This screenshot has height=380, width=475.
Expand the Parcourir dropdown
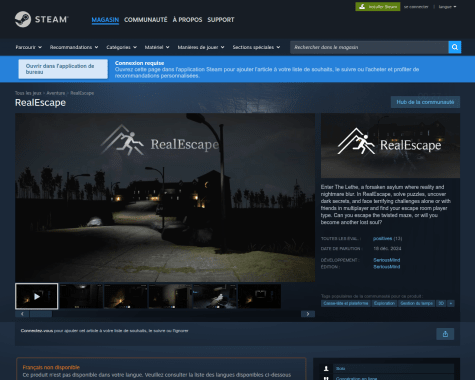tap(28, 47)
